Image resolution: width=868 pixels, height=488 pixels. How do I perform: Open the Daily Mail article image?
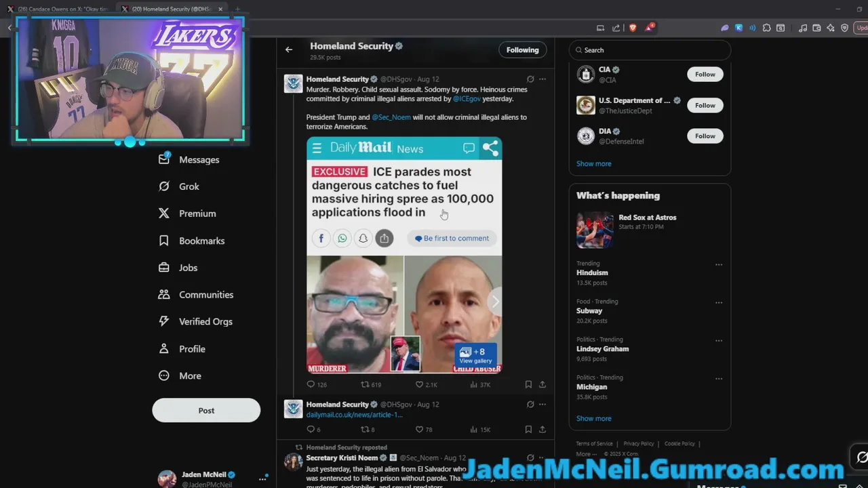coord(404,255)
